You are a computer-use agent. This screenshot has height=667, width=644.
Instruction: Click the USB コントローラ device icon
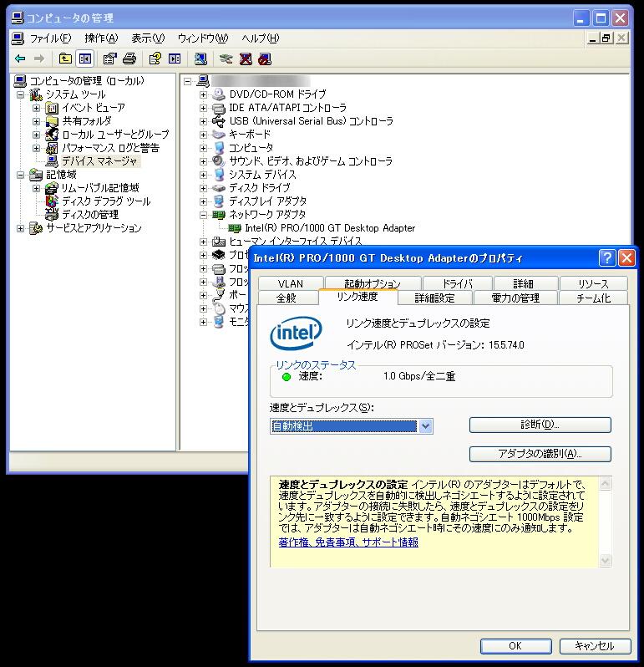click(x=219, y=121)
